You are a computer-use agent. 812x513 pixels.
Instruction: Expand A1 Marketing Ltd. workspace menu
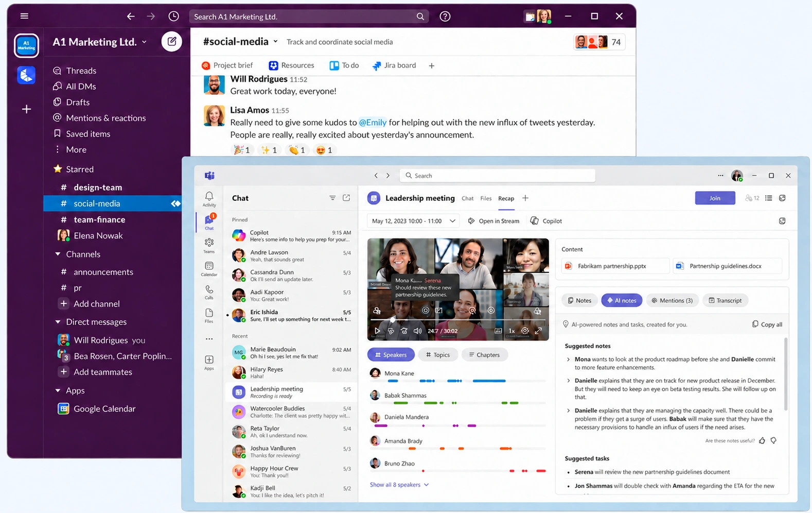pyautogui.click(x=100, y=42)
